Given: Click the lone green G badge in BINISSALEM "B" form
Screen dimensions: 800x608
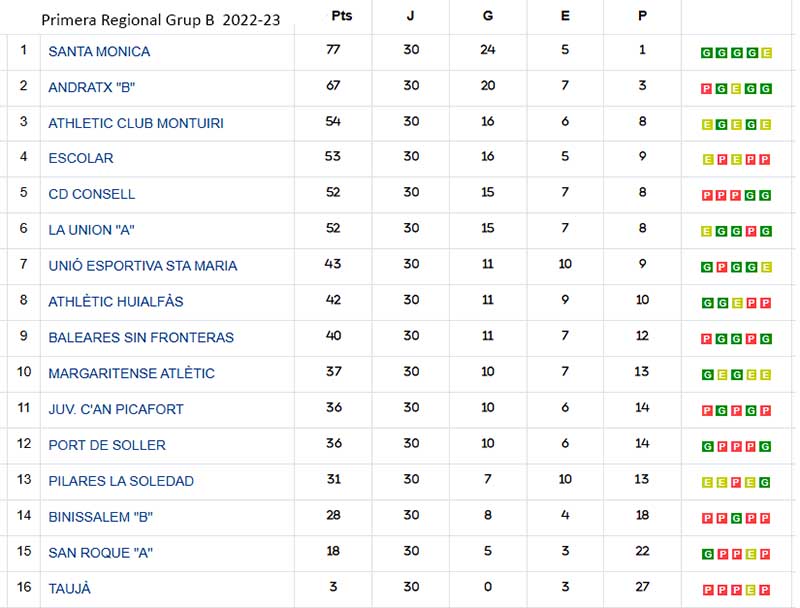Looking at the screenshot, I should (x=736, y=519).
